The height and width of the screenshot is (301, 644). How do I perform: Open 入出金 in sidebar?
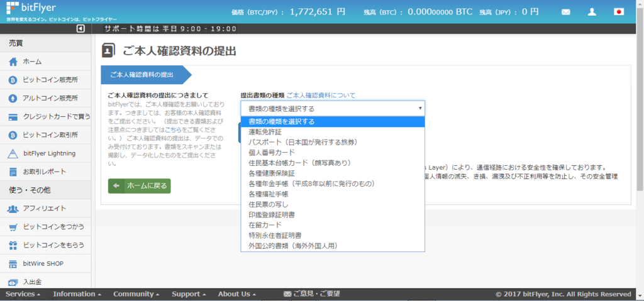(45, 282)
